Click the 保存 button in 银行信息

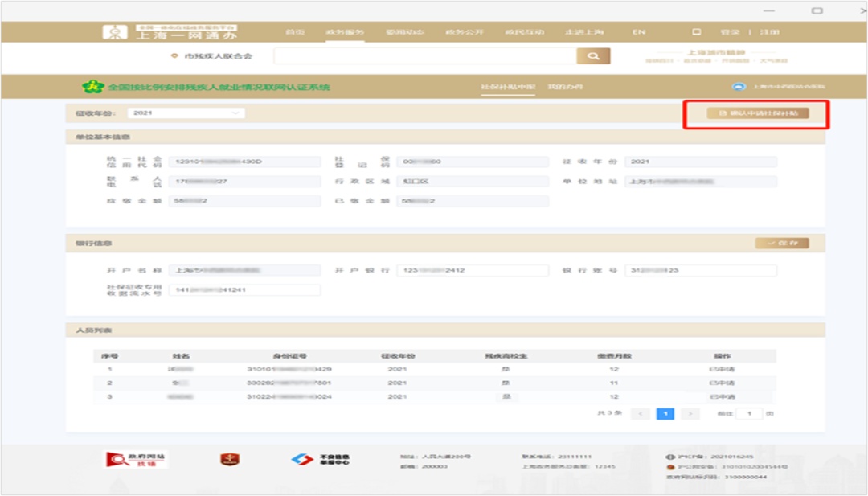(781, 243)
